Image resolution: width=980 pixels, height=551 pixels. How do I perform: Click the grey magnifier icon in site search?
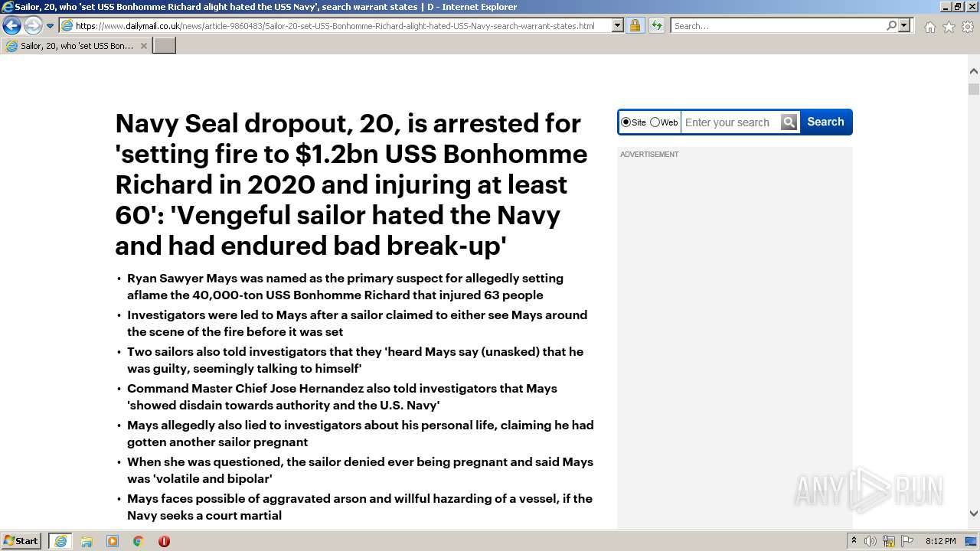789,122
